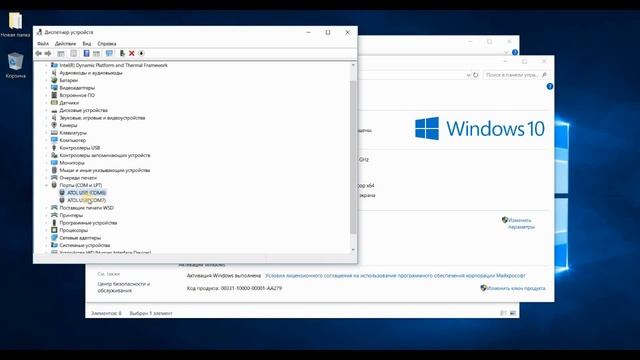Expand the Очереди печати node
Screen dimensions: 640x360
[x=46, y=178]
